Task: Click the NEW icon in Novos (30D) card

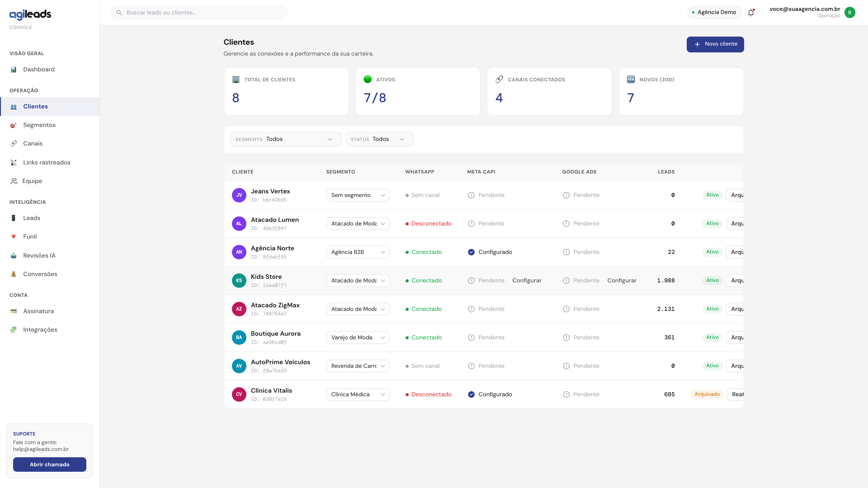Action: (631, 80)
